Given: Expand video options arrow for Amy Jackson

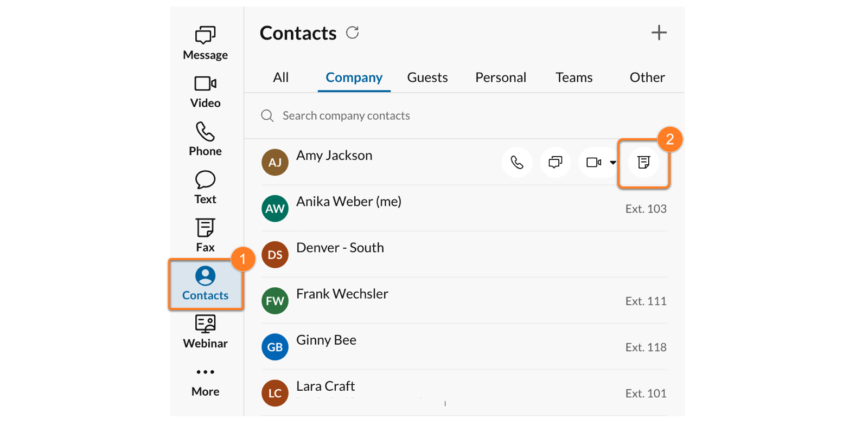Looking at the screenshot, I should 613,163.
